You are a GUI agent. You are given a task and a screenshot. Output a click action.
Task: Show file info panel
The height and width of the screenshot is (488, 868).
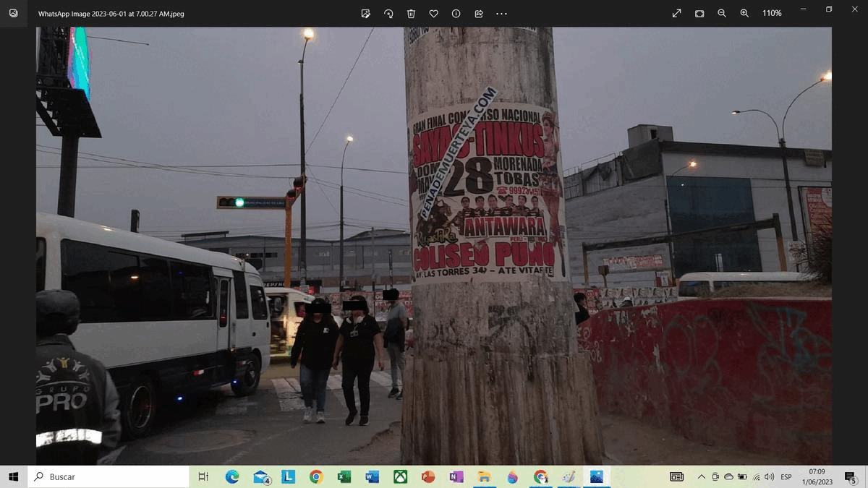point(456,14)
